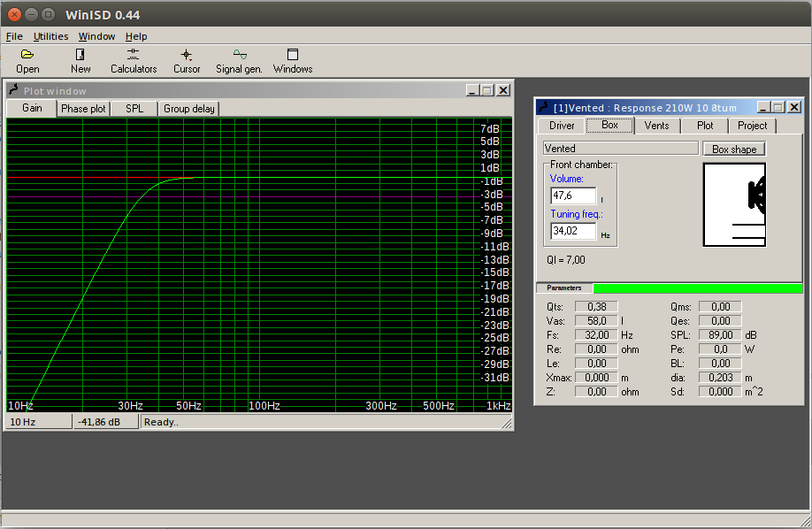Minimize the Vented project window
The image size is (812, 529).
(762, 107)
